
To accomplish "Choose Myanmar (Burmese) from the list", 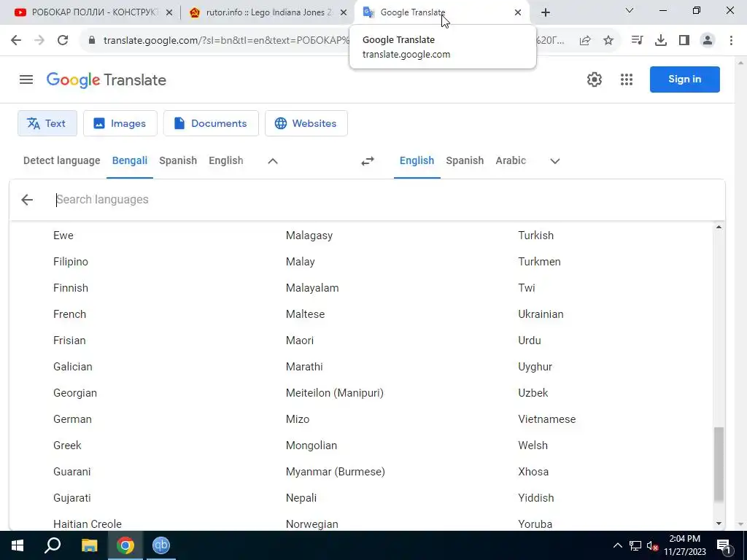I will (336, 472).
